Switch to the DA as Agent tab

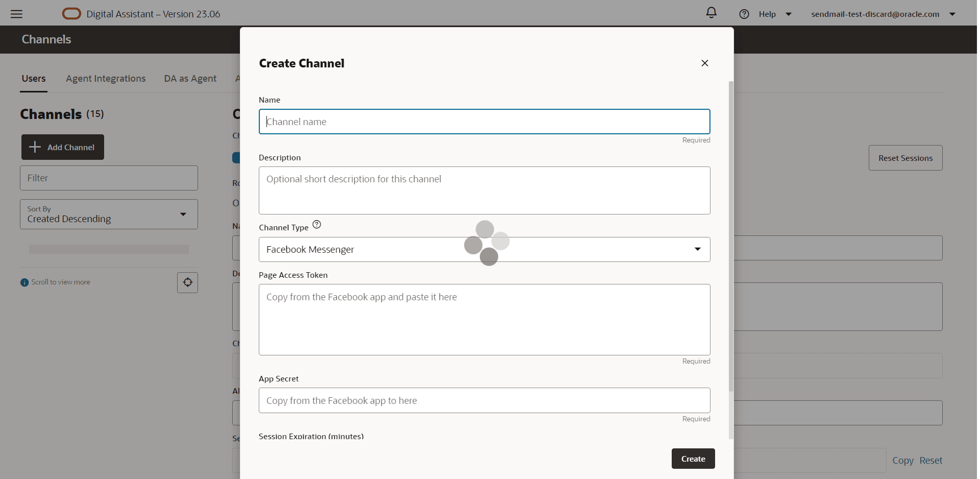pos(190,79)
